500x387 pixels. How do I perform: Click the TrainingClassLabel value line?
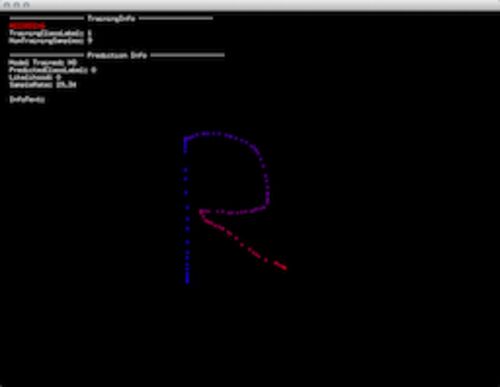click(50, 33)
